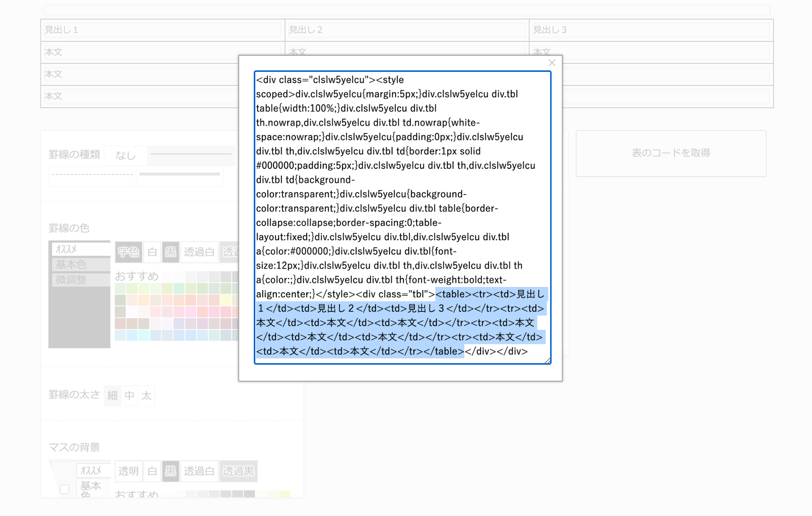Select 透過黒 cell background option
812x516 pixels.
point(238,471)
